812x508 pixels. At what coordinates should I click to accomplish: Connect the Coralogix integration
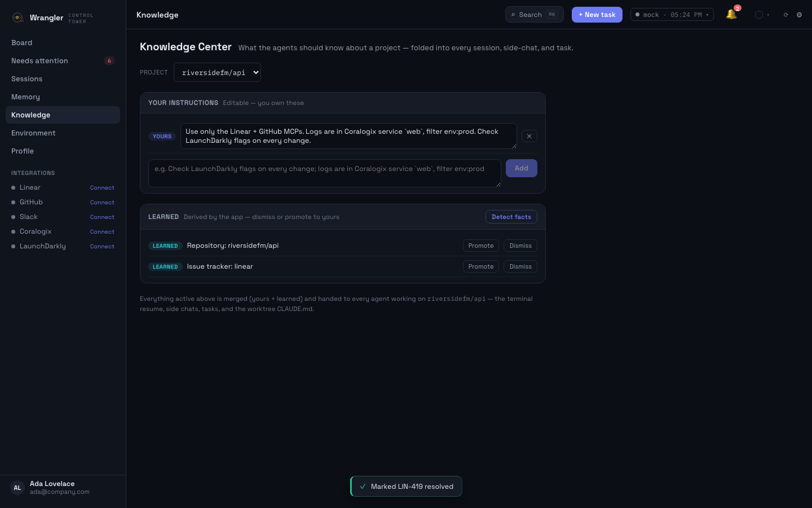click(102, 232)
